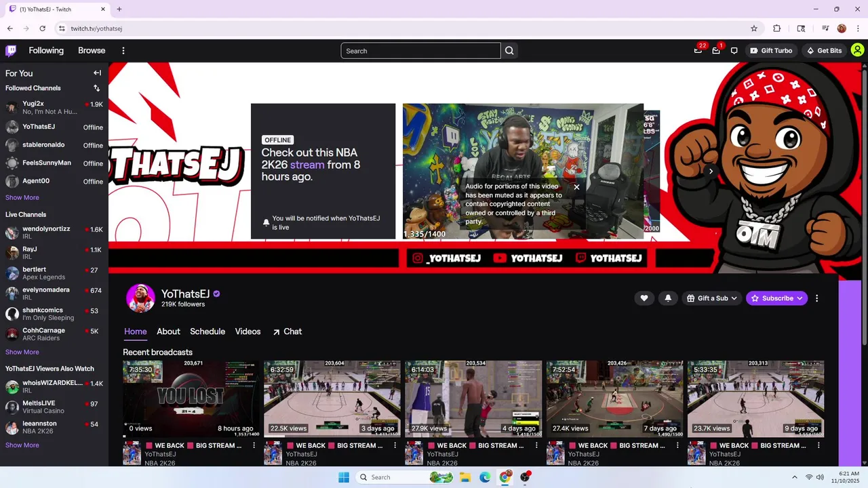Toggle the notification bell for YoThatsEJ
The width and height of the screenshot is (868, 488).
pos(668,298)
